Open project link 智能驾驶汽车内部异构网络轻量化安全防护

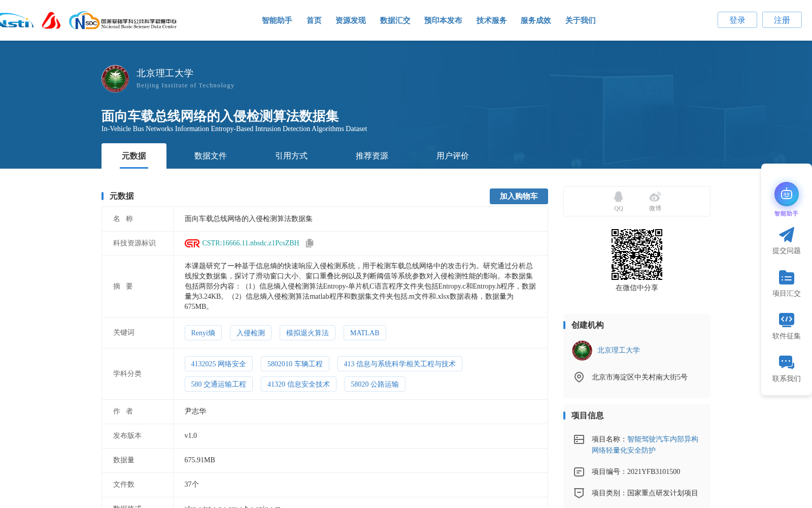[645, 445]
